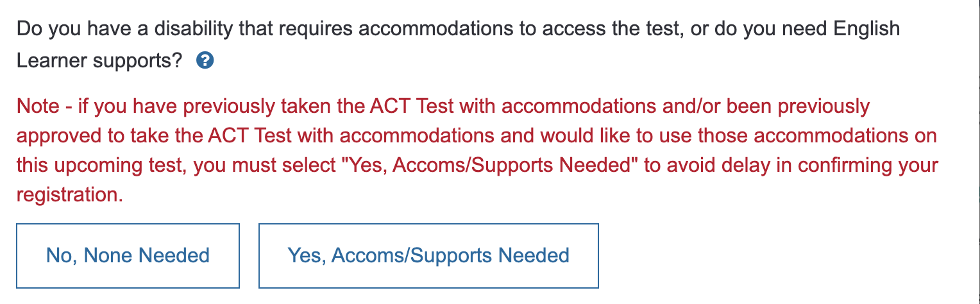This screenshot has height=304, width=980.
Task: Choose "Yes, Accoms/Supports Needed" button
Action: pos(428,256)
